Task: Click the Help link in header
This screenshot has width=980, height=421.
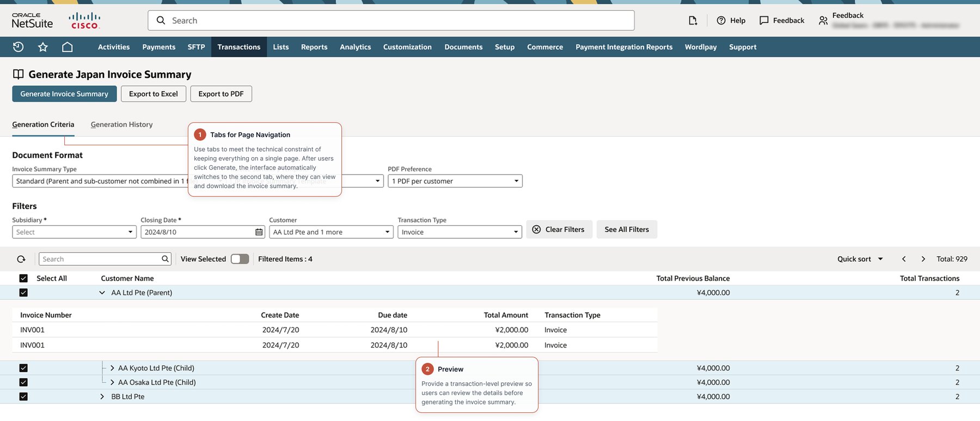Action: point(738,20)
